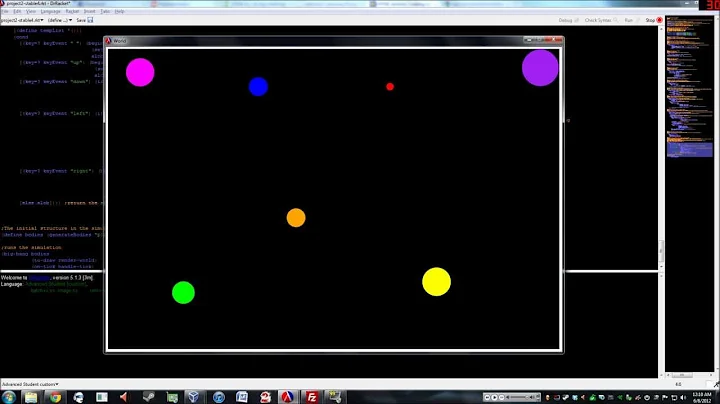The width and height of the screenshot is (720, 404).
Task: Open the Edit menu
Action: pos(17,11)
